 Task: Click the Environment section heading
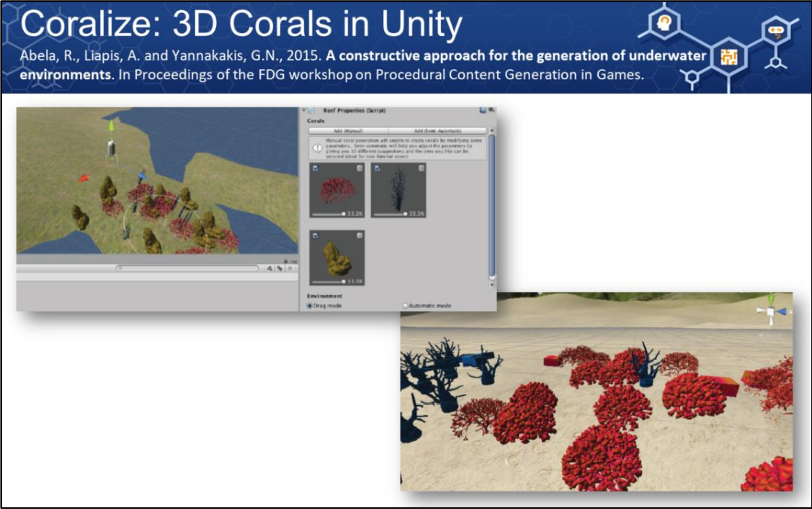coord(324,296)
